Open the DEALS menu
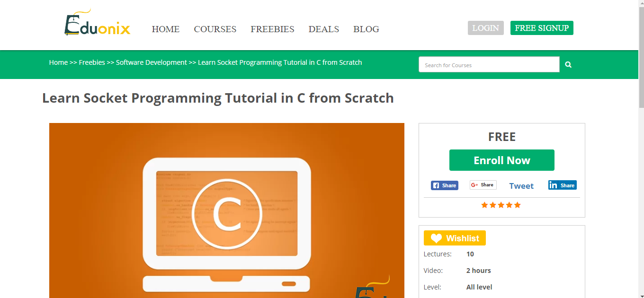The height and width of the screenshot is (298, 644). coord(323,29)
